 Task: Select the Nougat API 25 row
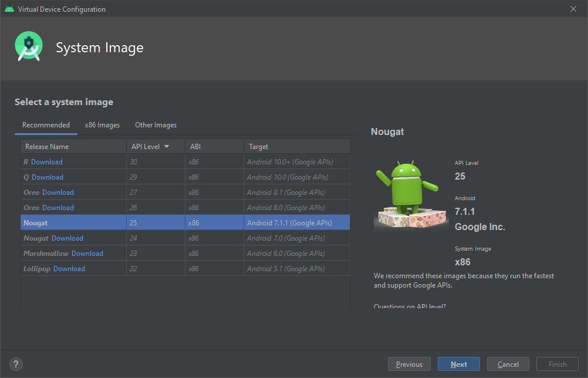pos(185,223)
